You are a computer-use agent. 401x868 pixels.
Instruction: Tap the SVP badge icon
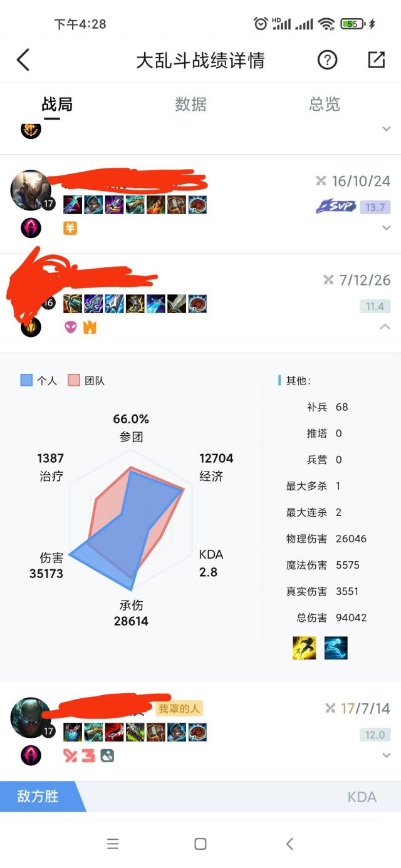(336, 207)
